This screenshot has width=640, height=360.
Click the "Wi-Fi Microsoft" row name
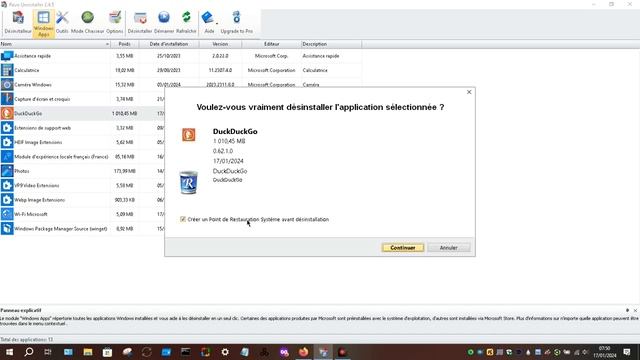pyautogui.click(x=31, y=214)
